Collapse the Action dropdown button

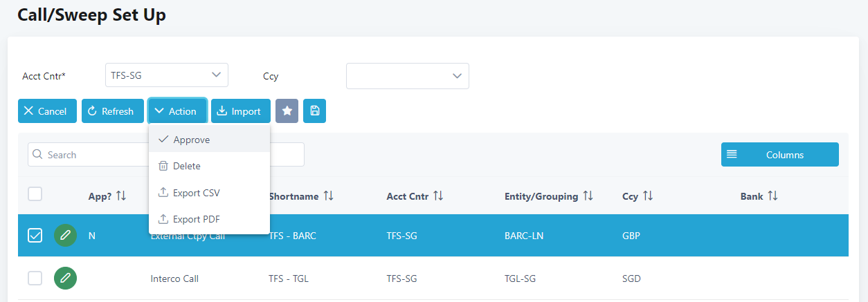click(x=177, y=111)
